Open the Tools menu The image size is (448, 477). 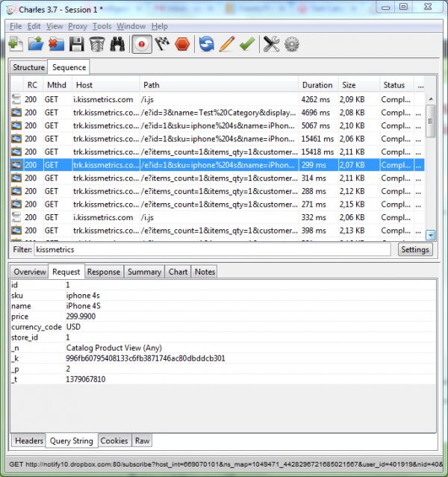pyautogui.click(x=102, y=26)
